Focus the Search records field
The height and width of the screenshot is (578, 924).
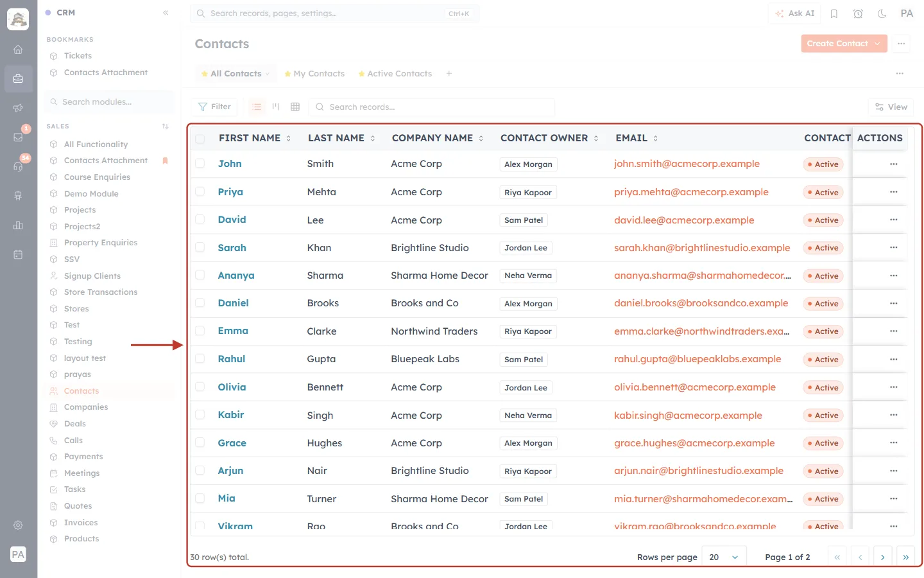[x=432, y=107]
